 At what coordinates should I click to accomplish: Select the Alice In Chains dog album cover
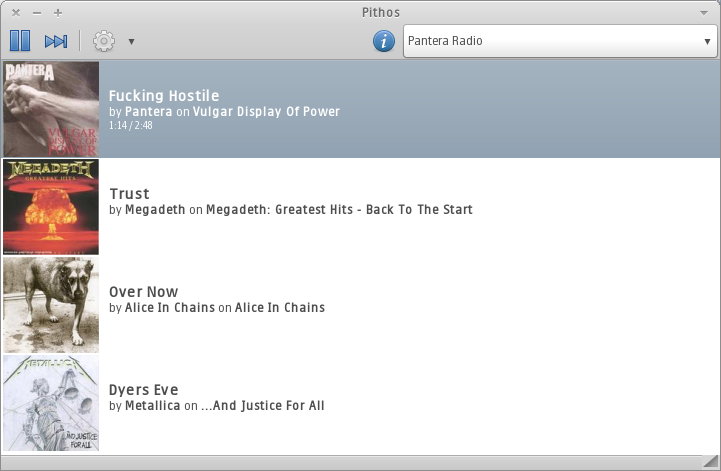[x=51, y=305]
